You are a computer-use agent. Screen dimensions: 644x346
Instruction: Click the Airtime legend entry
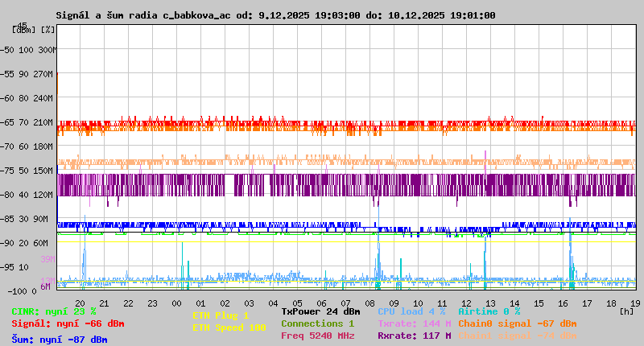[x=489, y=311]
